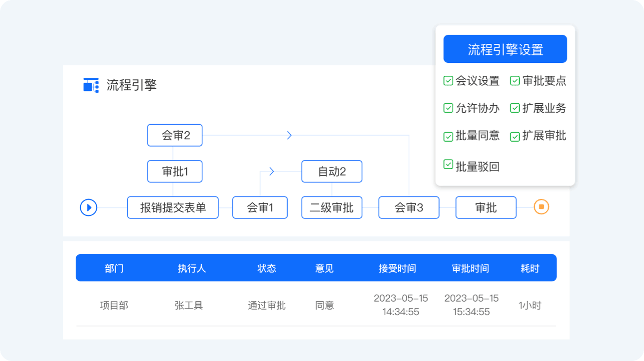The width and height of the screenshot is (644, 361).
Task: Click the blue start play icon
Action: tap(89, 207)
